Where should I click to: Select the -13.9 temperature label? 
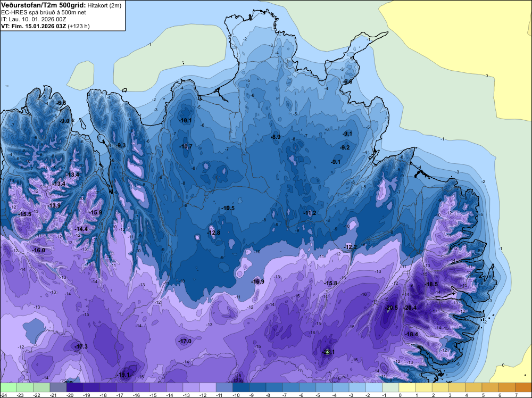[x=54, y=205]
